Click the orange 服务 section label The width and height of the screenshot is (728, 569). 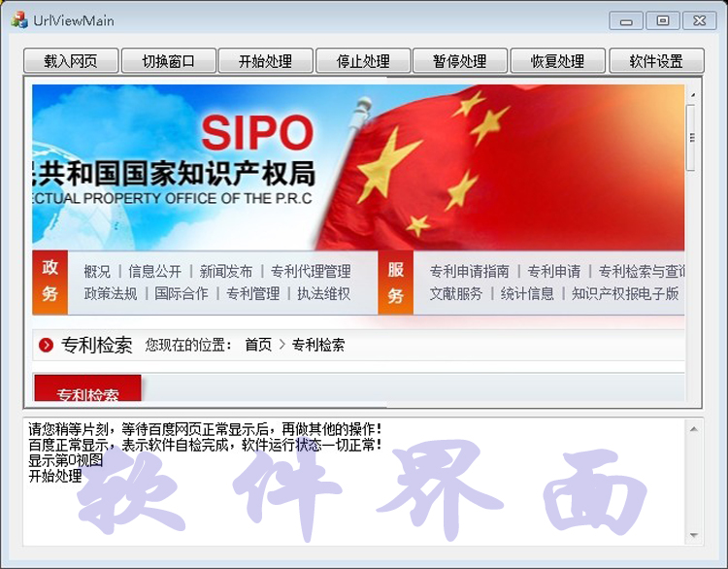click(x=396, y=283)
